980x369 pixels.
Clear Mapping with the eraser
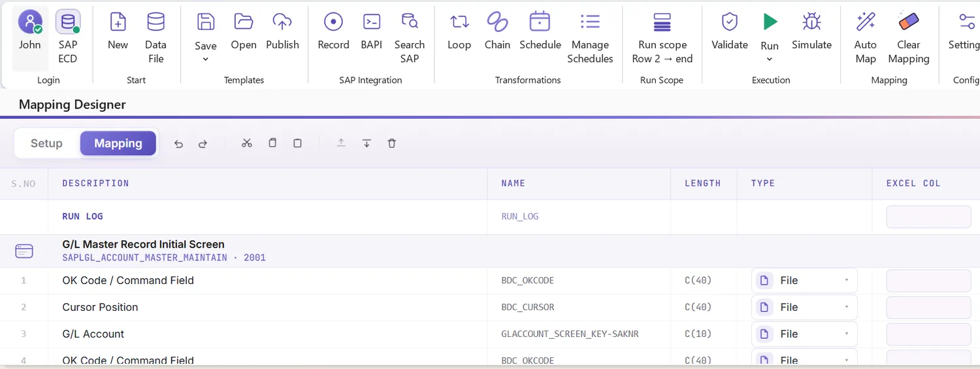coord(909,37)
